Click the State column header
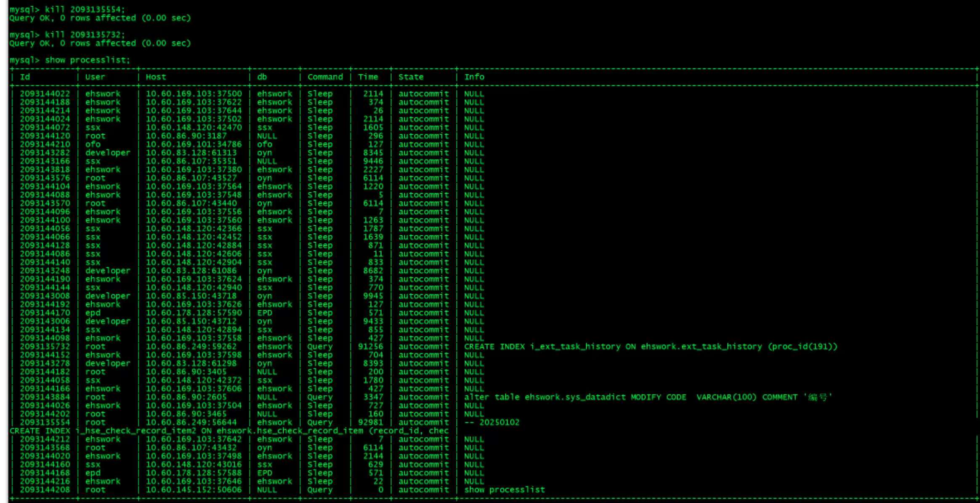Viewport: 980px width, 503px height. point(411,77)
